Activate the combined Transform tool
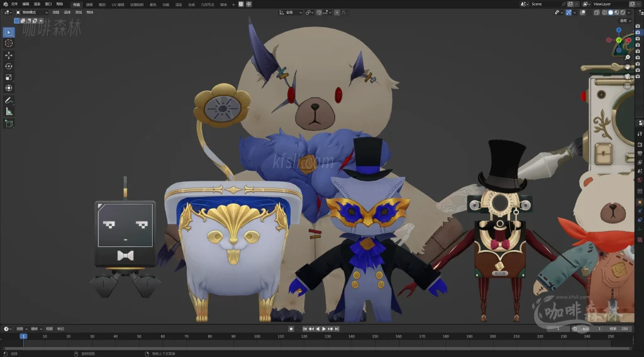 pos(9,88)
